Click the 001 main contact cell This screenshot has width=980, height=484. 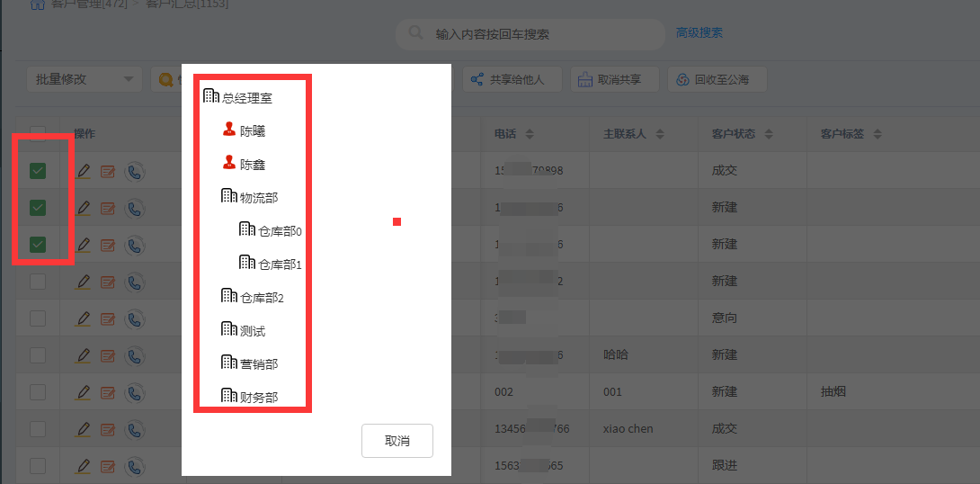pos(612,392)
